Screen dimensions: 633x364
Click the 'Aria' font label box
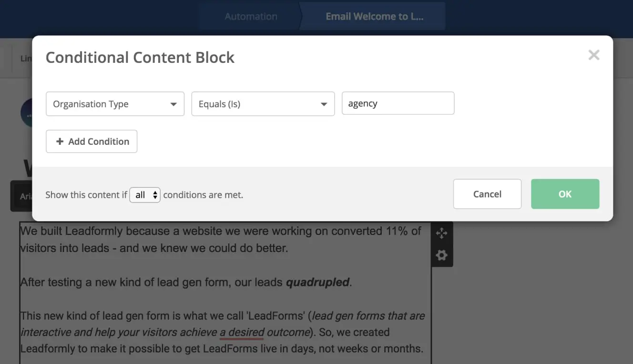pos(25,195)
